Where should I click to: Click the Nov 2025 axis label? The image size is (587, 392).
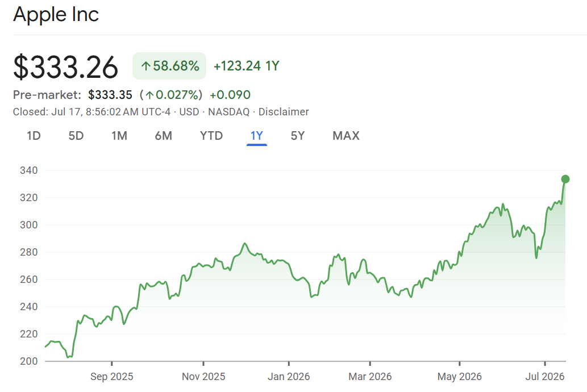[x=203, y=377]
